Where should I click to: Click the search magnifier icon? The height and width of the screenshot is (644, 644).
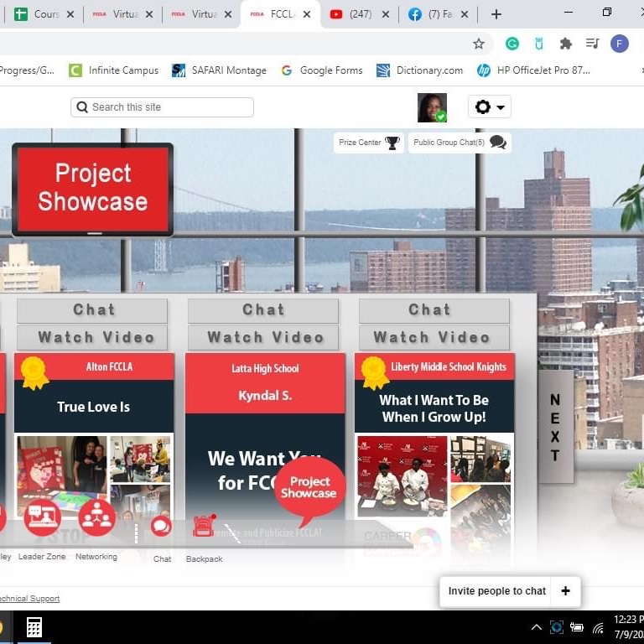tap(82, 107)
